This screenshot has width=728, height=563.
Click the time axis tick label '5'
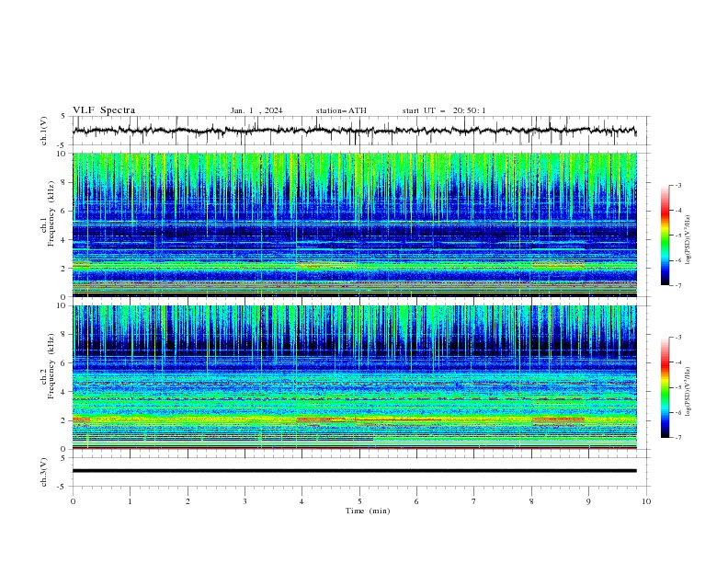(359, 501)
